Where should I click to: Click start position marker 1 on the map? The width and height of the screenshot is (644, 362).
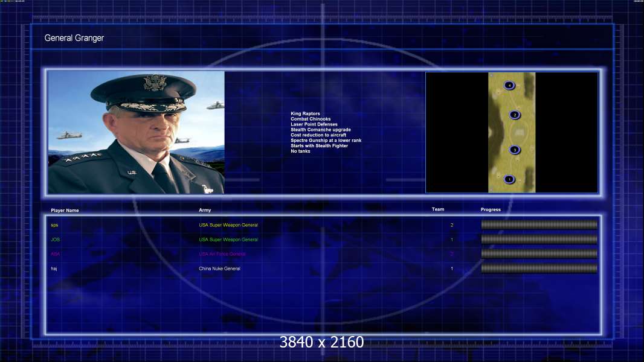point(509,179)
